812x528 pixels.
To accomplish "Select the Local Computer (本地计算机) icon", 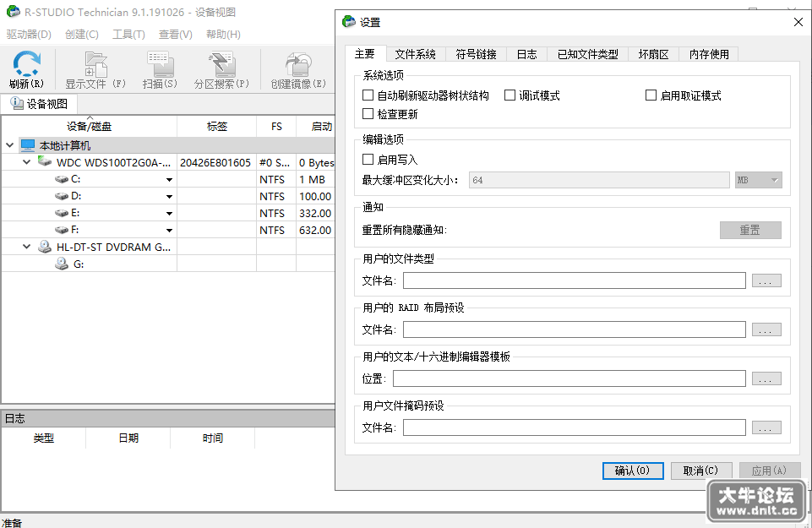I will (x=27, y=145).
